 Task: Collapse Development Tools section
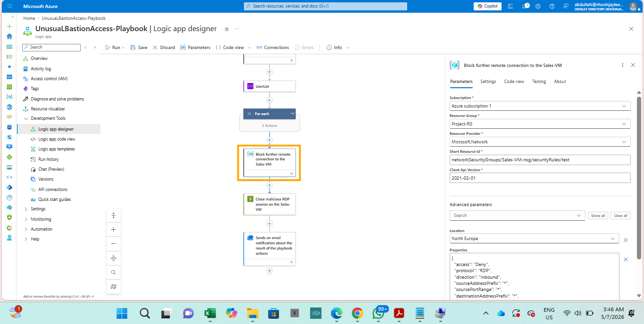click(x=26, y=118)
